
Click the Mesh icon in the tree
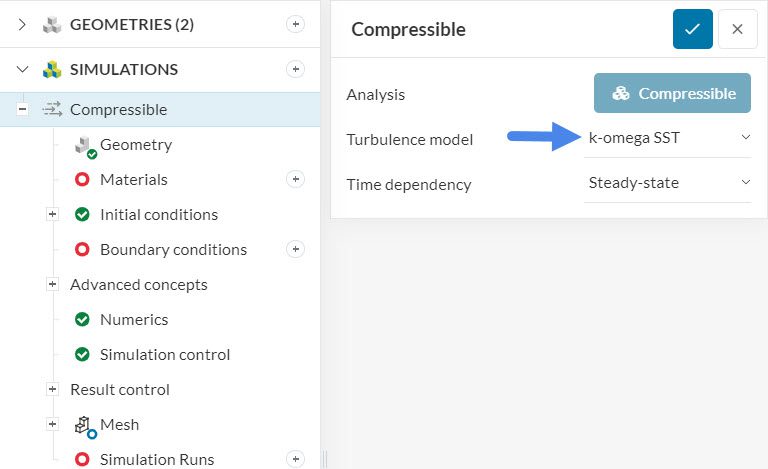(84, 425)
